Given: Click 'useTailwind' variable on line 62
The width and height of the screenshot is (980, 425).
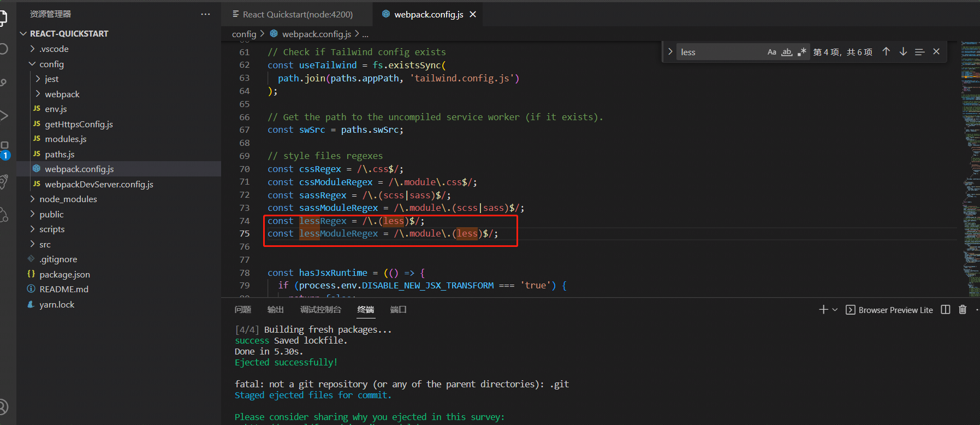Looking at the screenshot, I should tap(328, 65).
